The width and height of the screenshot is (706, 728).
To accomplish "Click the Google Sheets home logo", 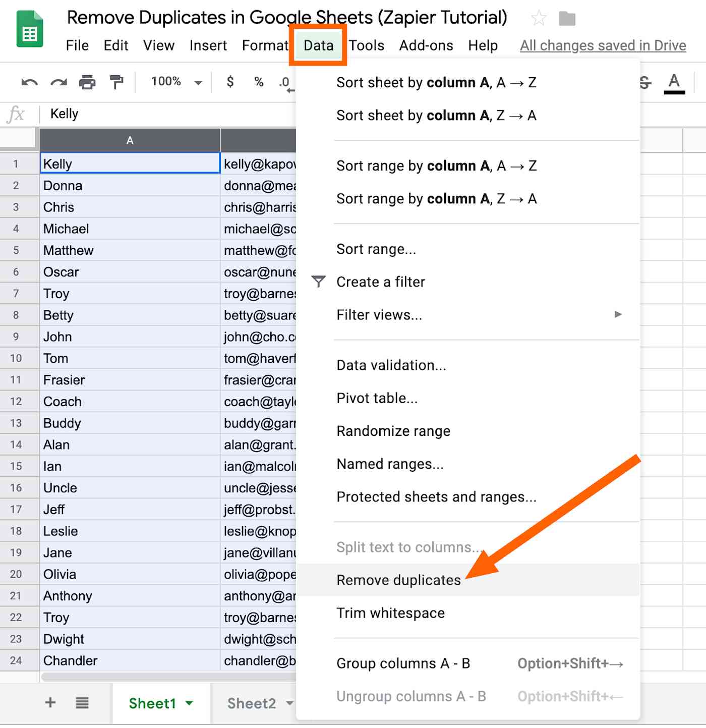I will tap(30, 29).
